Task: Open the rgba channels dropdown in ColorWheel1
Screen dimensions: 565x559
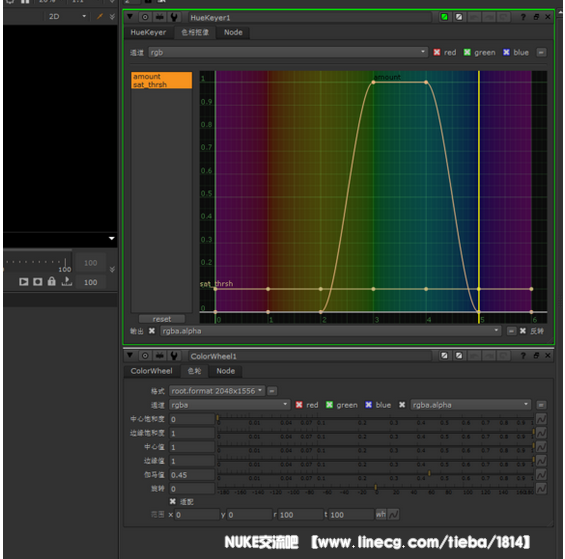Action: coord(229,405)
